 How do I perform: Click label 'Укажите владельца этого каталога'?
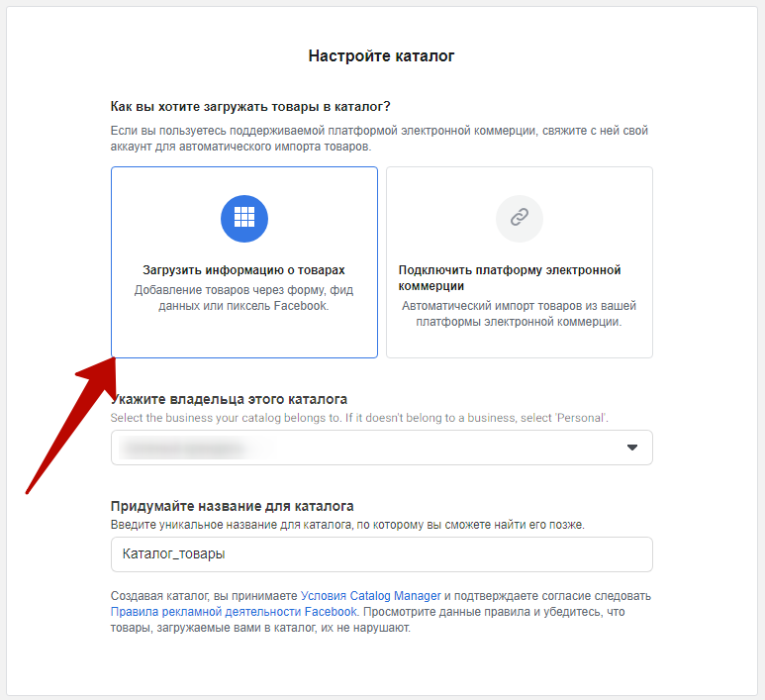[229, 399]
